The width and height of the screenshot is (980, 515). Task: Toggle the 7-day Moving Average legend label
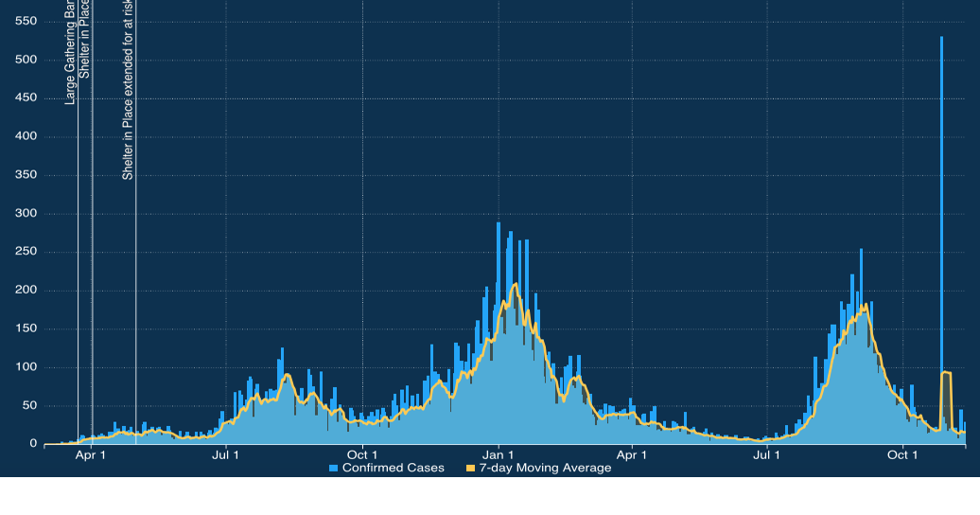(x=545, y=468)
